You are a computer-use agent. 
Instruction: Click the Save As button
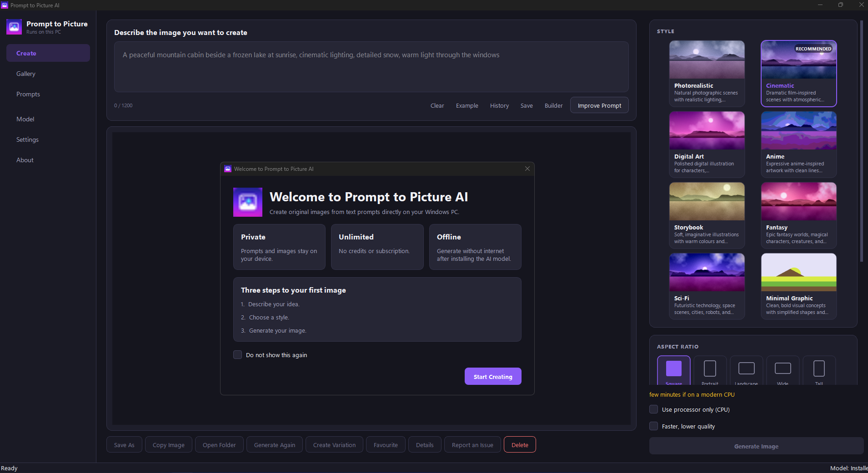(x=124, y=445)
